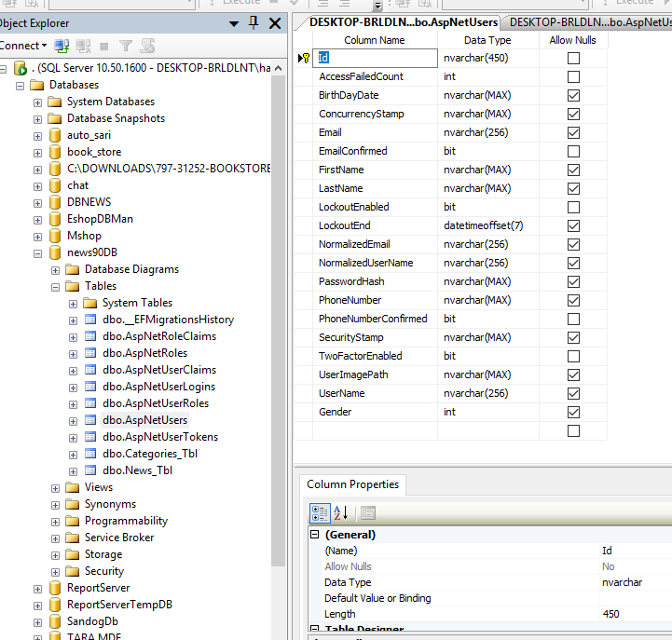Click the SandogDb database icon
The width and height of the screenshot is (672, 640).
point(55,621)
